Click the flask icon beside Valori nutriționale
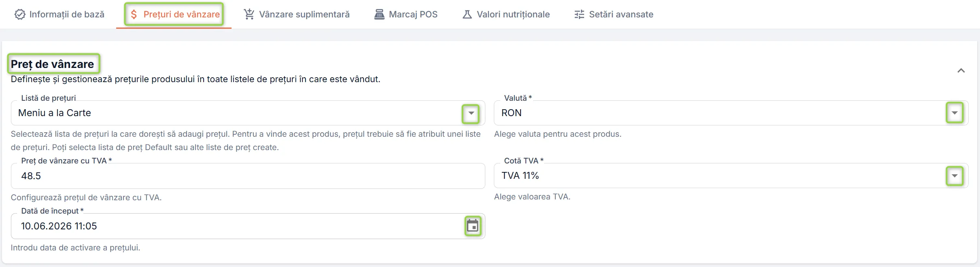 click(x=467, y=15)
